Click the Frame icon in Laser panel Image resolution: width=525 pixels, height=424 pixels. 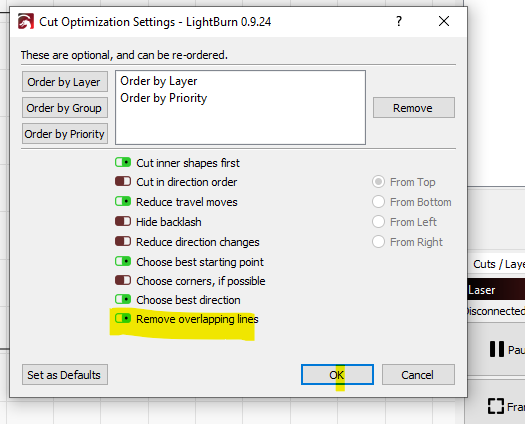(496, 406)
